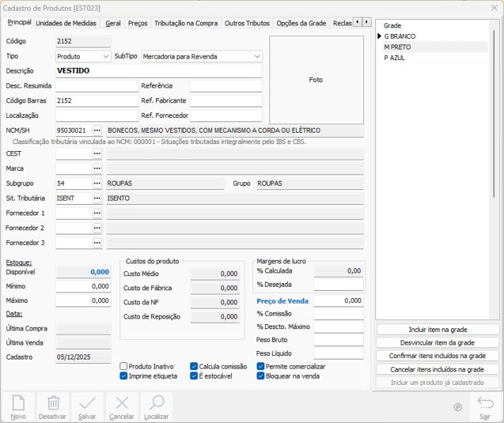
Task: Open the Tributação na Compra tab
Action: tap(186, 23)
